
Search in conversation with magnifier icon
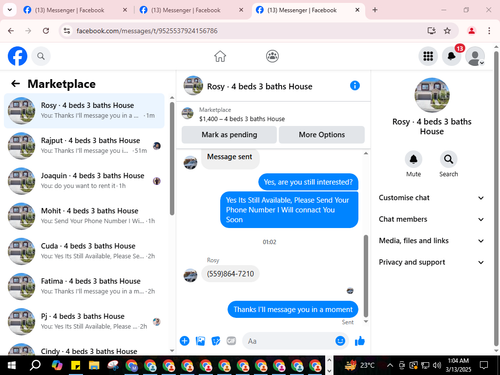[448, 159]
